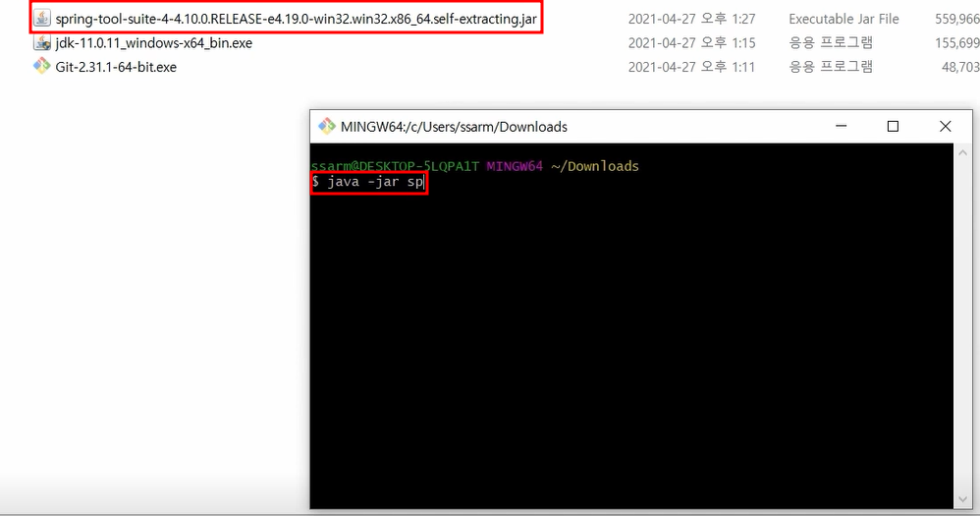Click the 48,703 file size value

(960, 66)
